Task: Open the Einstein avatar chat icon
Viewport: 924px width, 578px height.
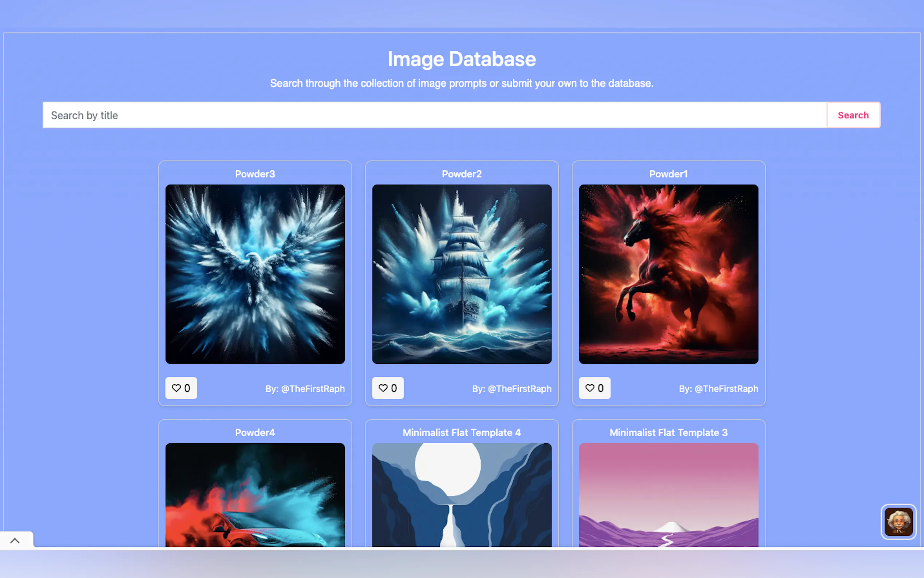Action: [899, 522]
